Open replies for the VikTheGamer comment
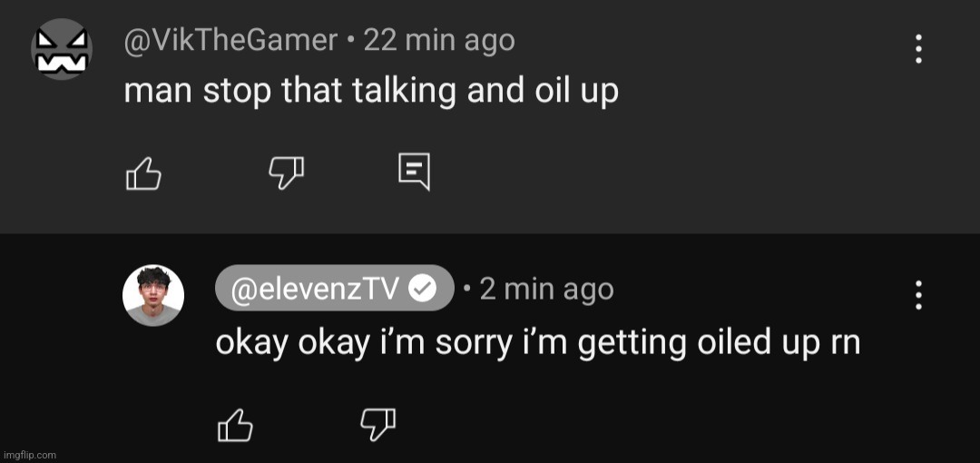Viewport: 980px width, 463px height. 415,172
